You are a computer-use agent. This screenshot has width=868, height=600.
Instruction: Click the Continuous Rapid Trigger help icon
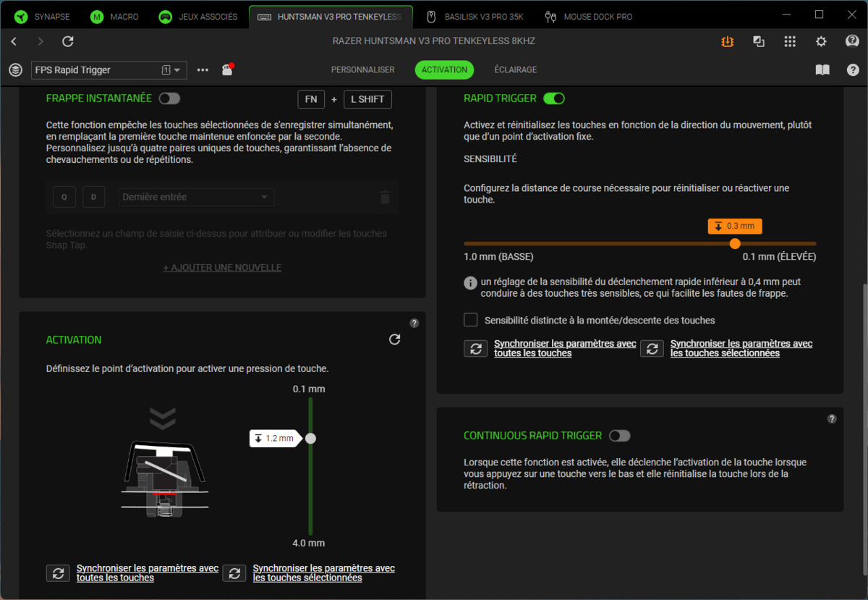[832, 418]
